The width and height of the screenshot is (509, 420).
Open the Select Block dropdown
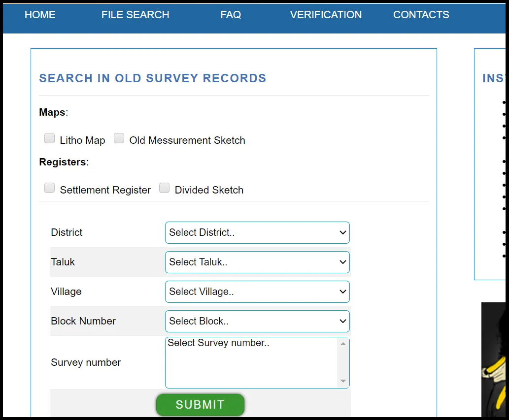point(257,321)
